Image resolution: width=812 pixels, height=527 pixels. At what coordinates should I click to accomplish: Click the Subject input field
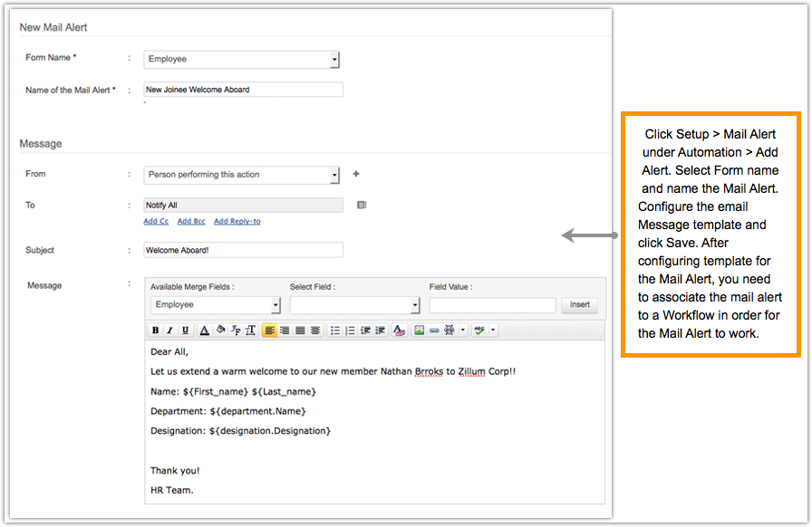coord(243,250)
